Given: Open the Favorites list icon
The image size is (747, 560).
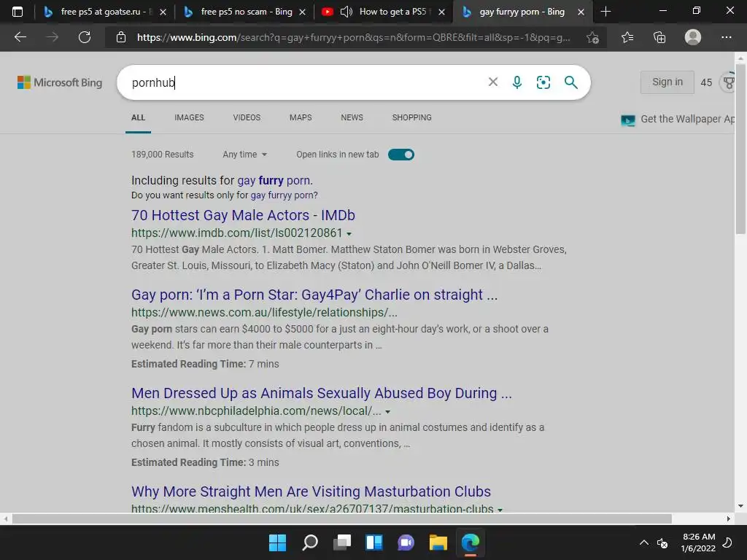Looking at the screenshot, I should (x=627, y=37).
